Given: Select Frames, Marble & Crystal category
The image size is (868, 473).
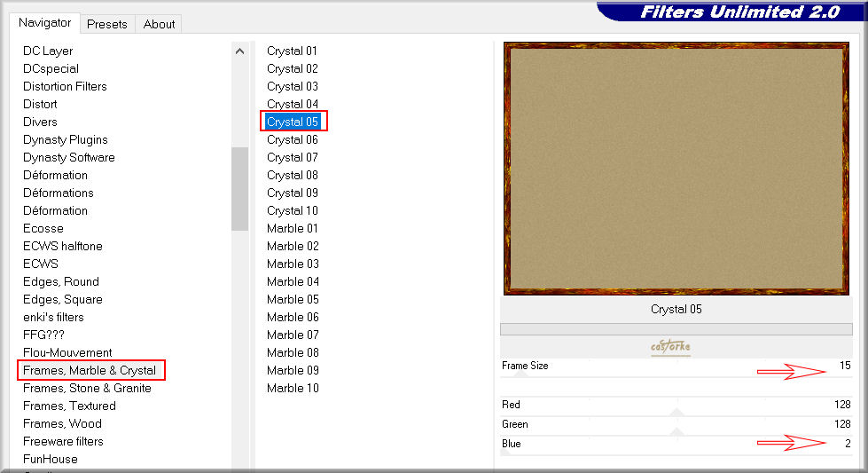Looking at the screenshot, I should (90, 370).
